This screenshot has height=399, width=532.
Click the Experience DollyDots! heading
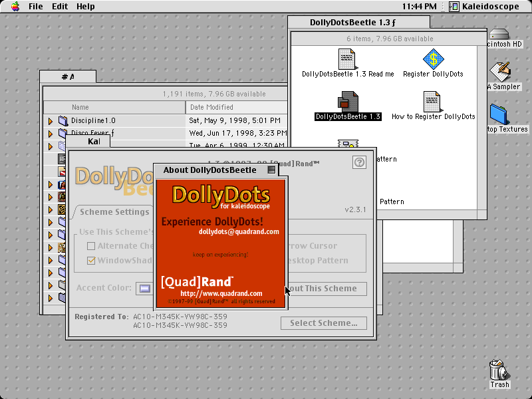click(212, 222)
